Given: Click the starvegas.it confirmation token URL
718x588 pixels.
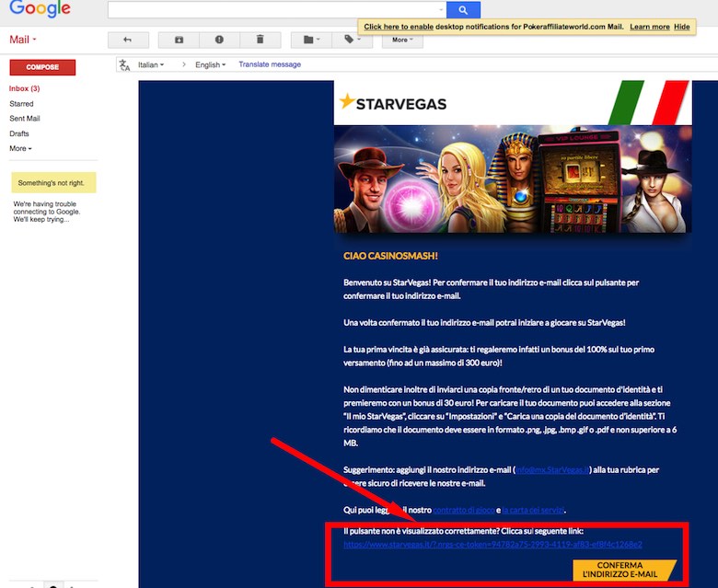Looking at the screenshot, I should coord(492,544).
